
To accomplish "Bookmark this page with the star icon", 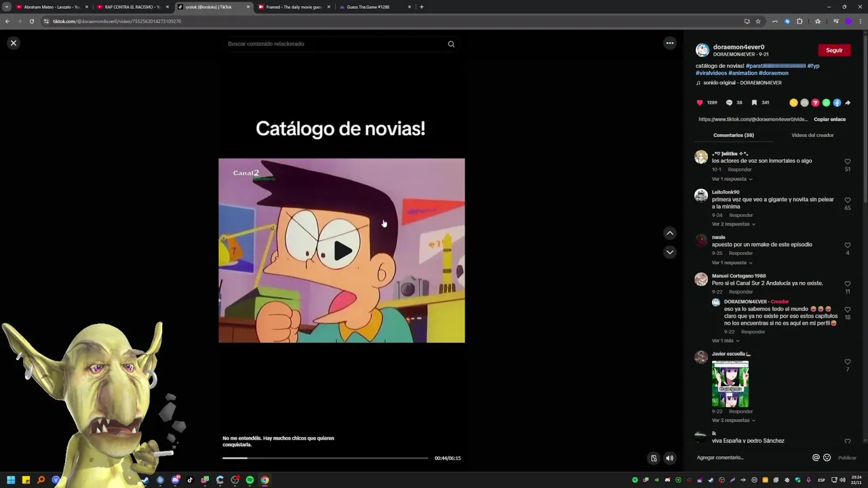I will click(x=758, y=21).
